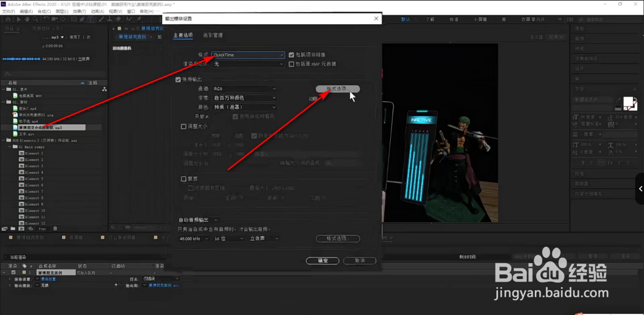
Task: Open the Project panel menu icon
Action: [x=18, y=29]
